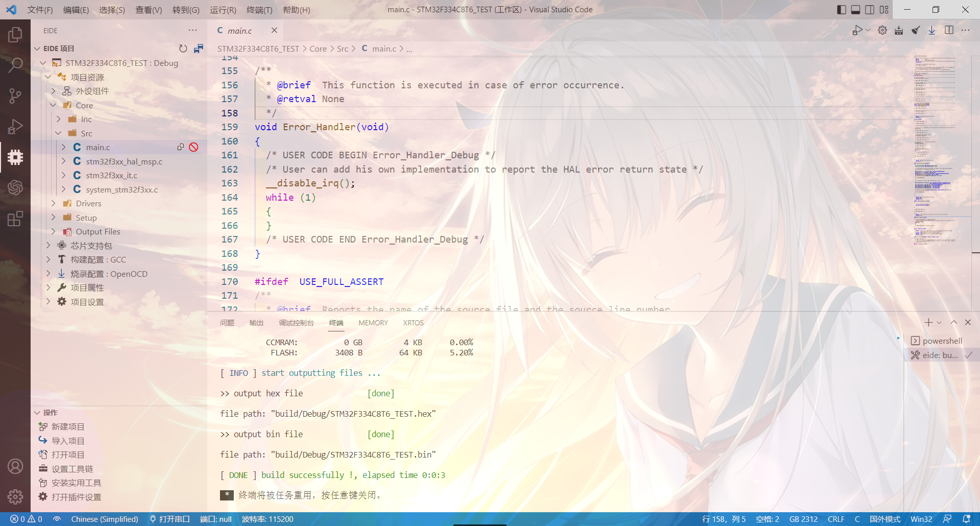The height and width of the screenshot is (526, 980).
Task: Expand 烧录配置 : OpenOCD node
Action: pyautogui.click(x=48, y=274)
